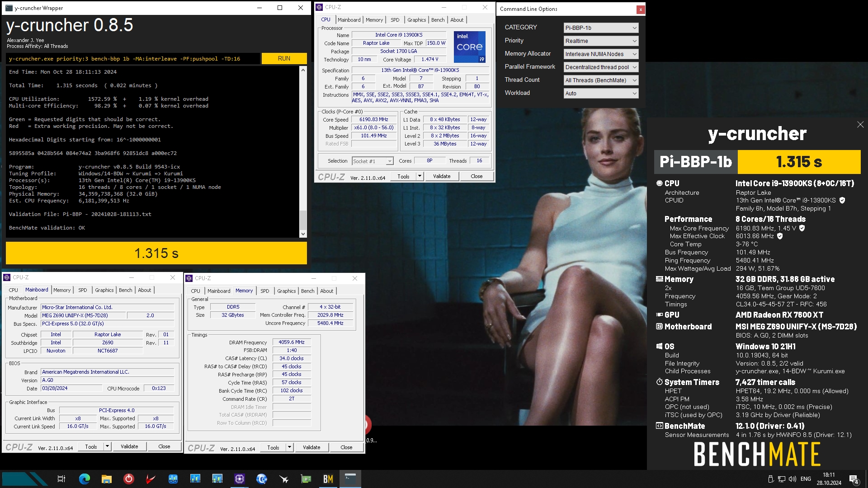Open About tab in the Mainboard CPU-Z window

pyautogui.click(x=145, y=290)
